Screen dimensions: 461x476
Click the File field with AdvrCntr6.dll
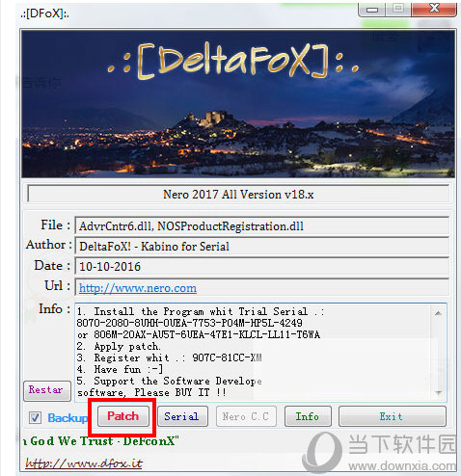[x=261, y=225]
